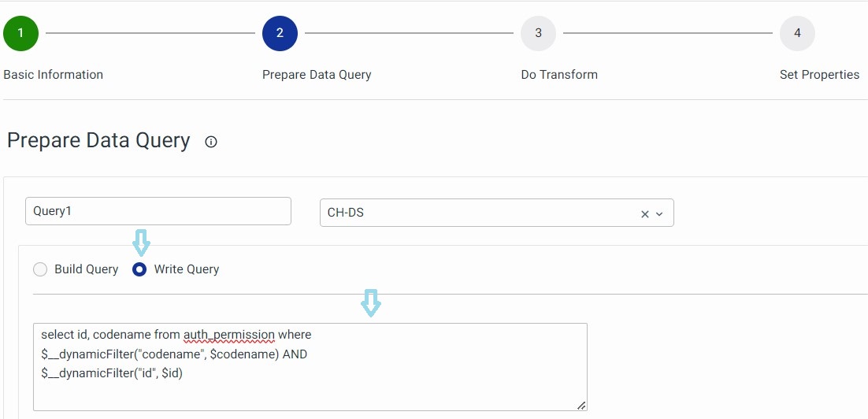Click the underlined auth_permission word
The image size is (868, 419).
tap(228, 336)
